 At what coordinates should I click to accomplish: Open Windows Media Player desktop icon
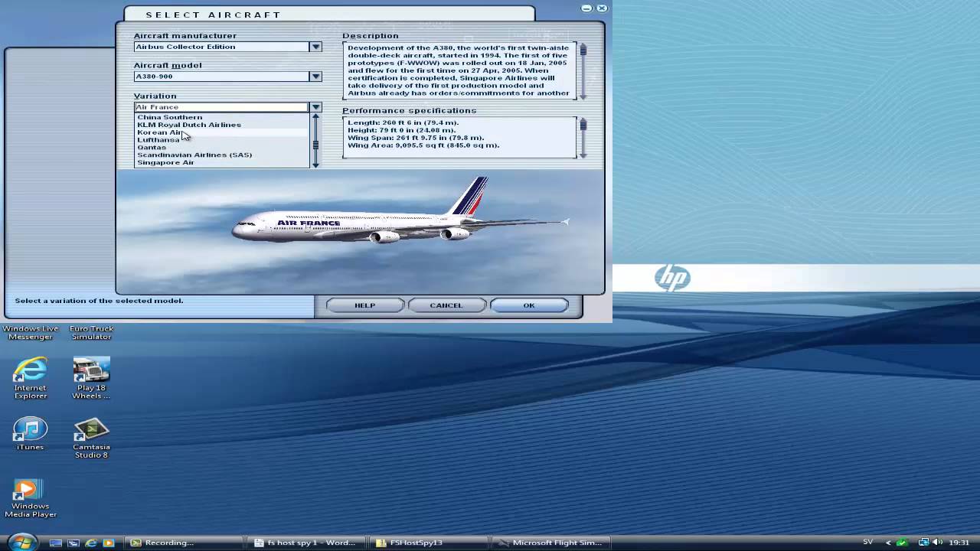pos(30,498)
